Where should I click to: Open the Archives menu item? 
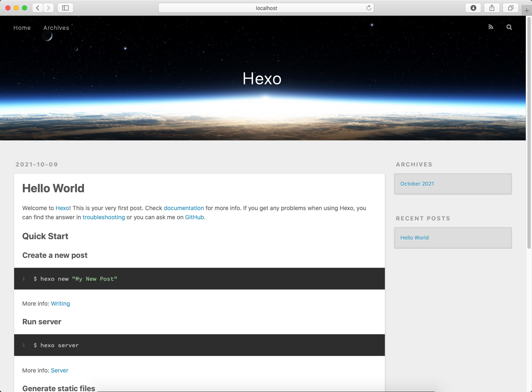56,28
